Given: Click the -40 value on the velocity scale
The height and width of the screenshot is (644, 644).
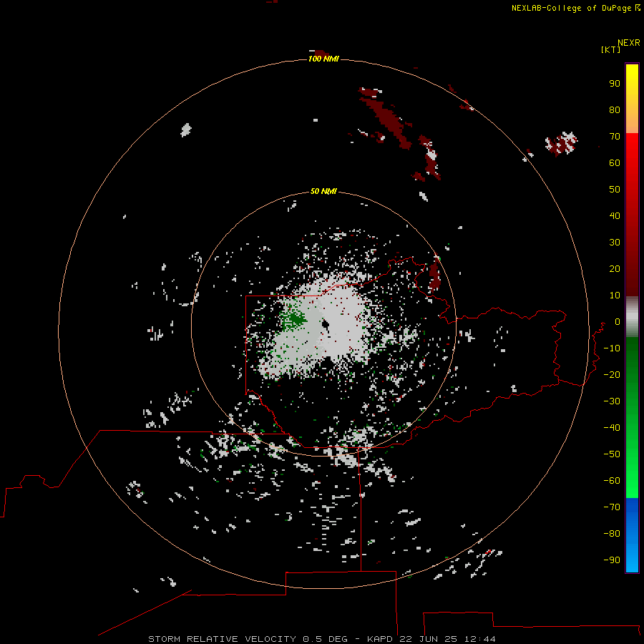Looking at the screenshot, I should click(612, 428).
